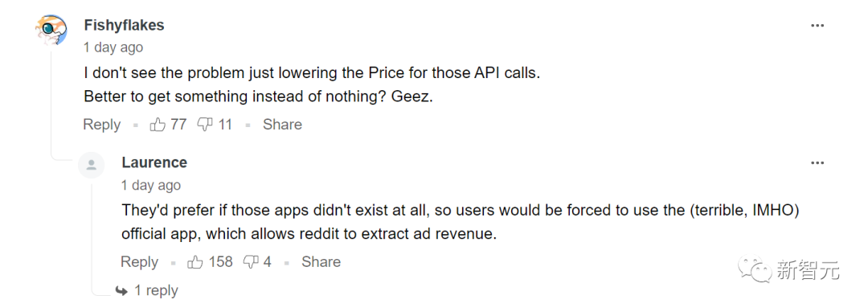This screenshot has width=868, height=308.
Task: Reply to Laurence's comment
Action: [x=140, y=262]
